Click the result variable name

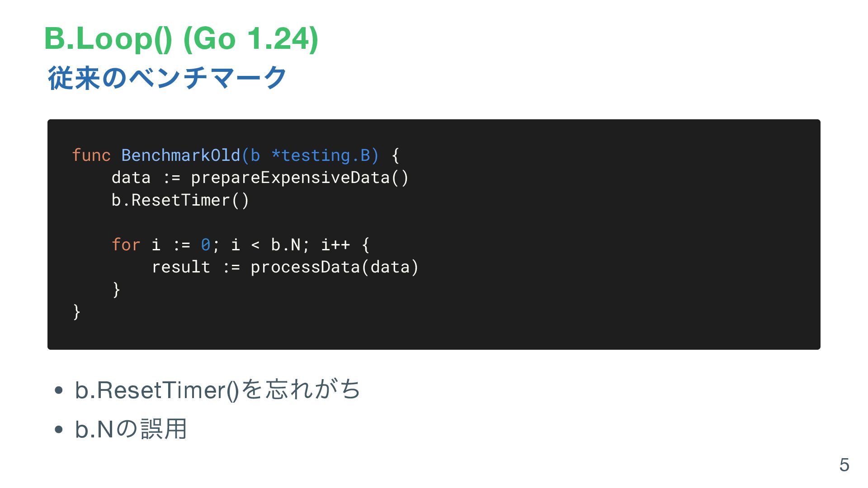click(181, 267)
